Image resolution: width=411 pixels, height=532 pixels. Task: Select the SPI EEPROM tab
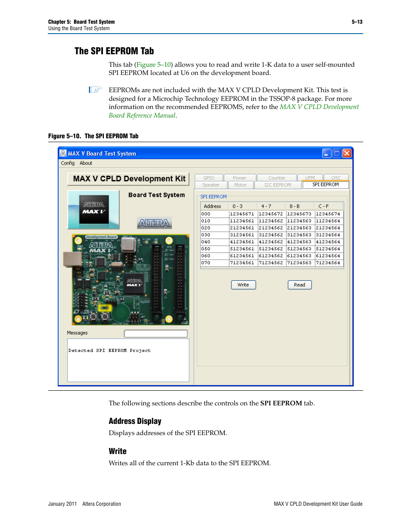325,184
